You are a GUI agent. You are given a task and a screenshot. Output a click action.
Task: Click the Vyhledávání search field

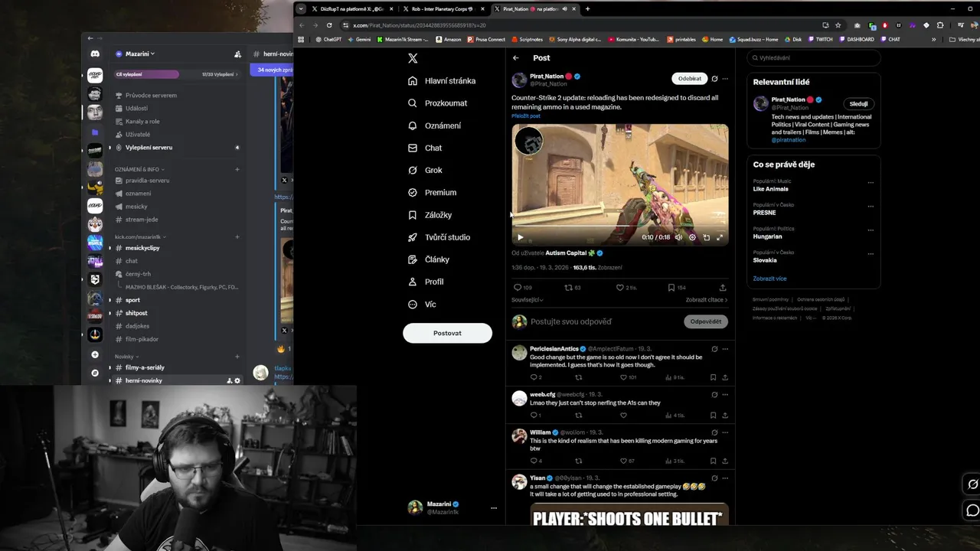(x=813, y=57)
